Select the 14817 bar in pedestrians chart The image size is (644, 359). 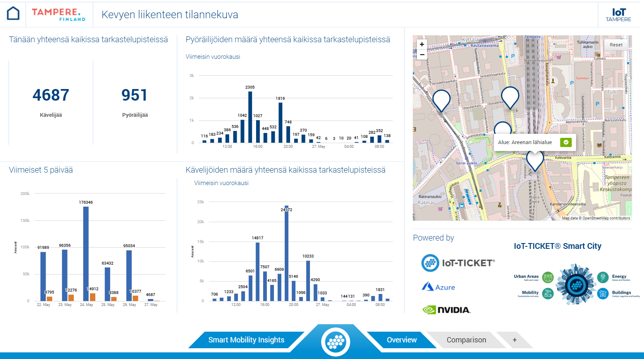tap(257, 272)
